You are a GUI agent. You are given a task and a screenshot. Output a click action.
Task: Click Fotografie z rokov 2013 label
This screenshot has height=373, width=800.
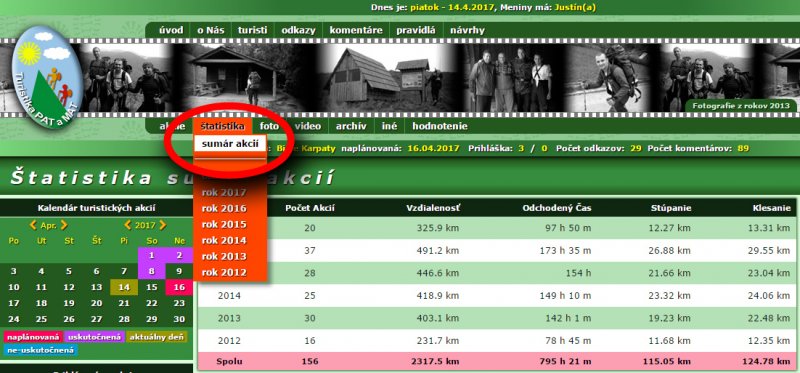pos(741,106)
